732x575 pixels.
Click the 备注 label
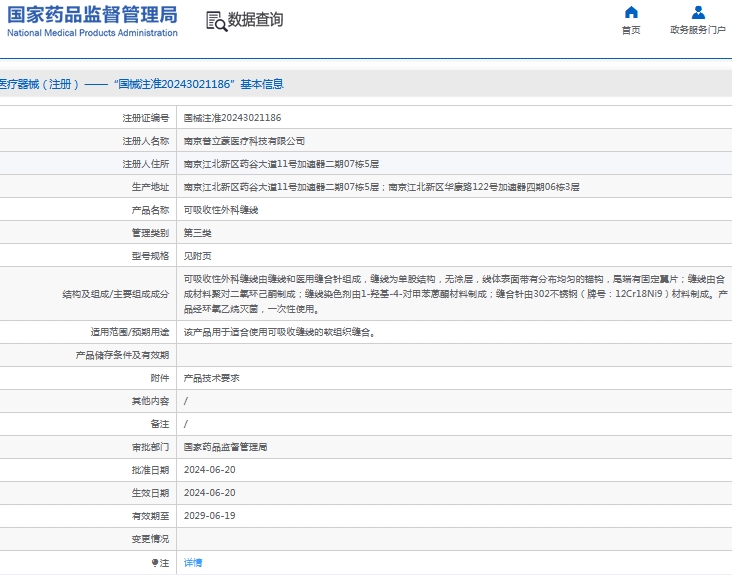click(160, 424)
